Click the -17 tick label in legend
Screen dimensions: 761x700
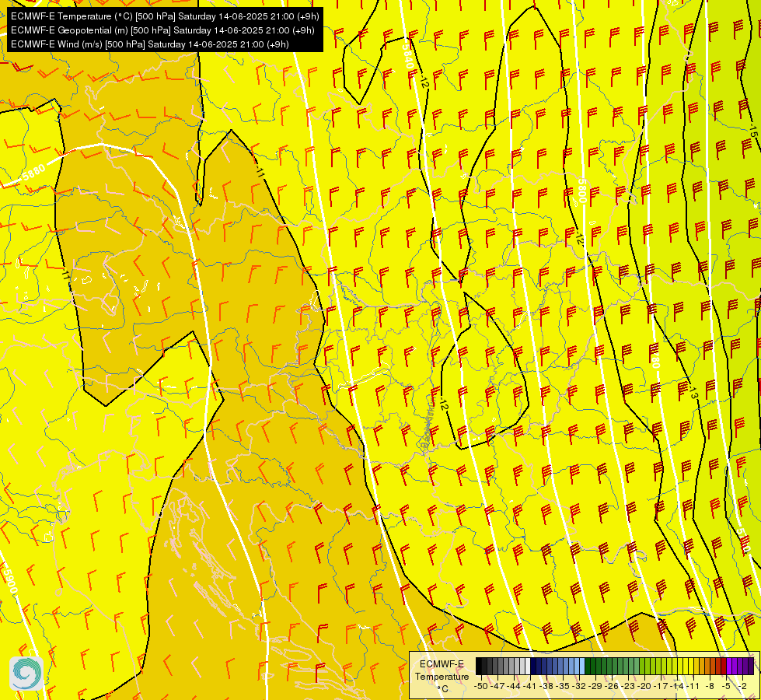pyautogui.click(x=661, y=686)
